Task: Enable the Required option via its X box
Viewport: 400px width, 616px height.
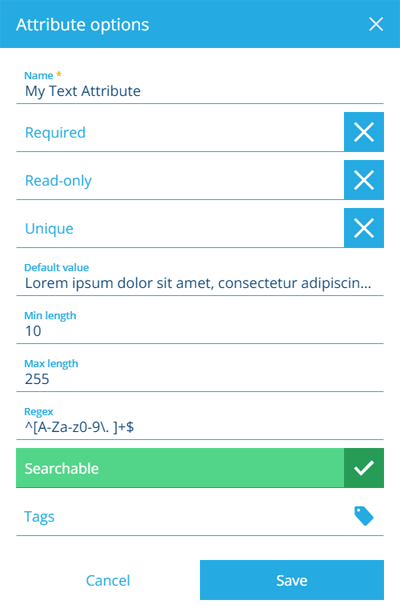Action: [x=364, y=132]
